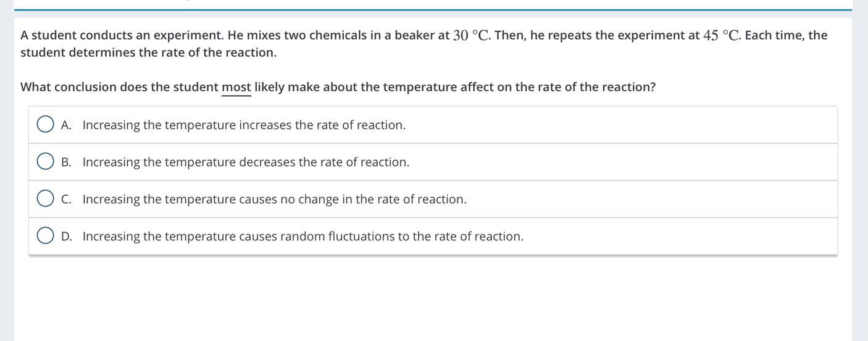The width and height of the screenshot is (868, 341).
Task: Select radio button for option D
Action: (x=45, y=235)
